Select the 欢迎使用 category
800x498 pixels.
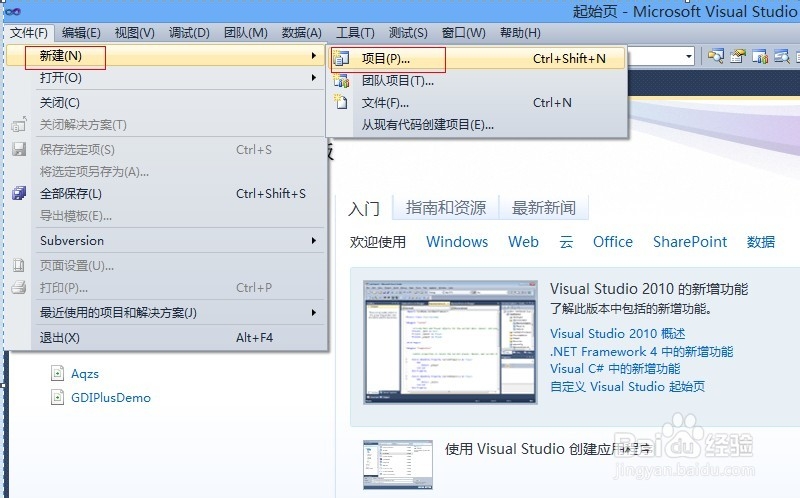(378, 242)
